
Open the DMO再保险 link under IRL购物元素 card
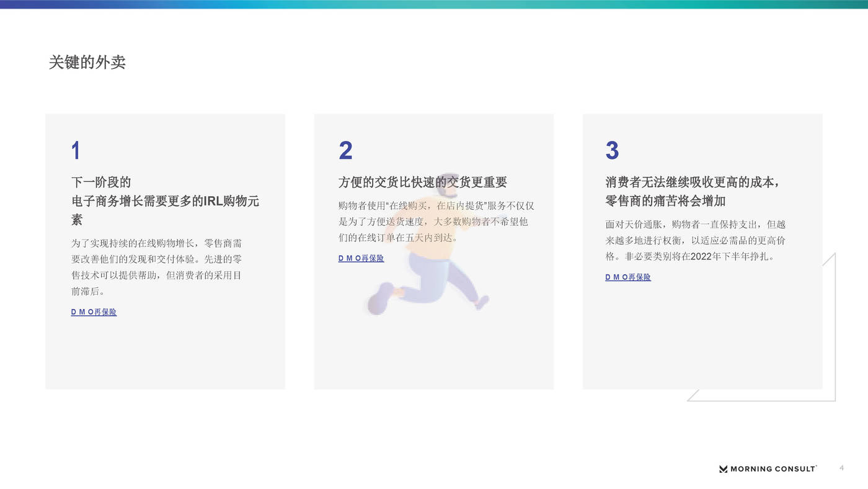pyautogui.click(x=94, y=312)
